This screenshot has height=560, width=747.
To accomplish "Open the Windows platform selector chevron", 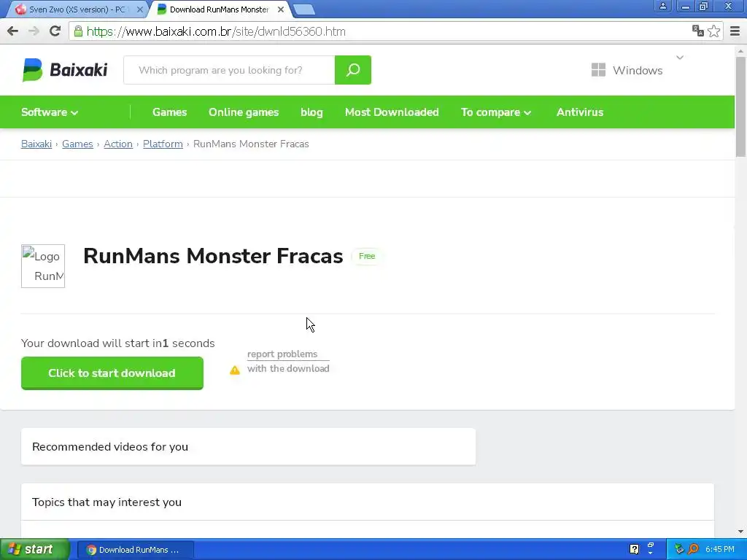I will click(x=680, y=58).
